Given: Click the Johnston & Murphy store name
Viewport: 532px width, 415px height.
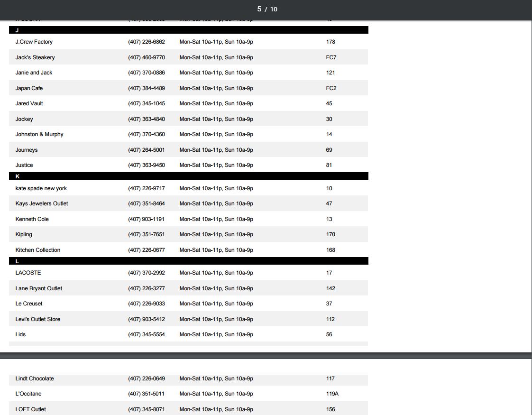Looking at the screenshot, I should [x=39, y=134].
